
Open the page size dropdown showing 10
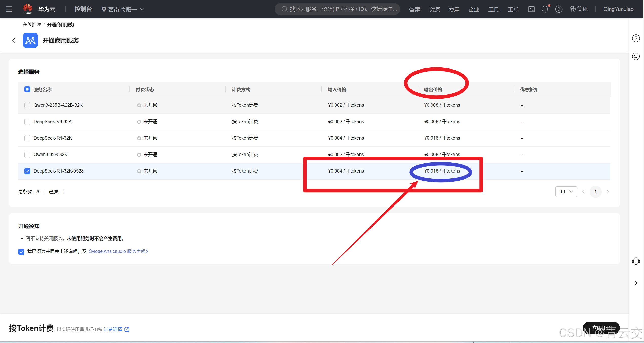566,192
